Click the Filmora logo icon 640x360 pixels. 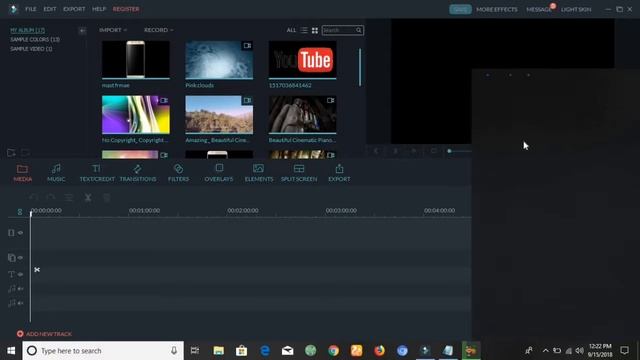[13, 9]
